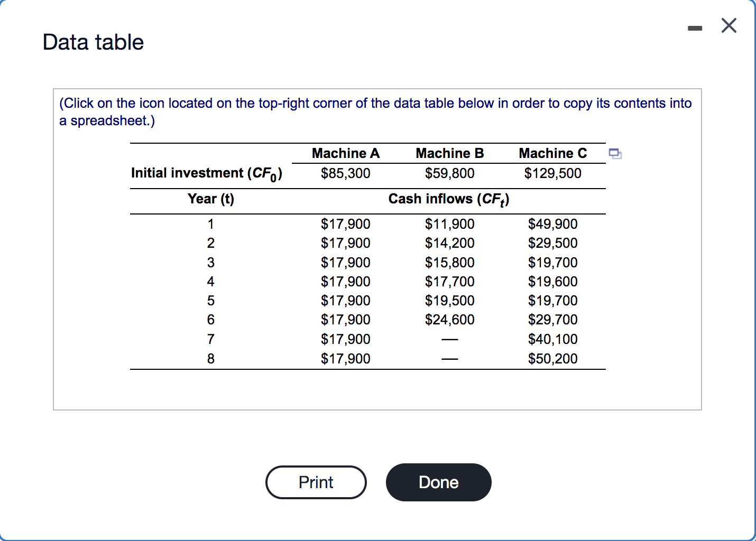Select the Machine C column header

click(x=553, y=153)
